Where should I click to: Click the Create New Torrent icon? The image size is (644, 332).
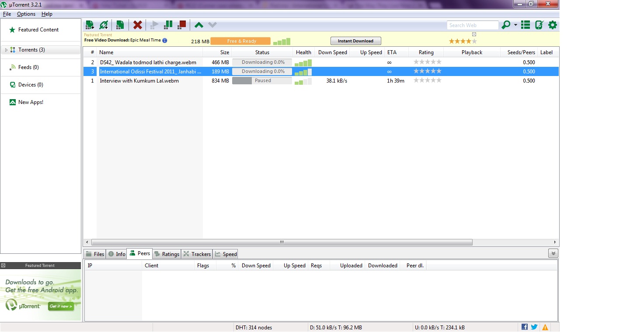[120, 25]
